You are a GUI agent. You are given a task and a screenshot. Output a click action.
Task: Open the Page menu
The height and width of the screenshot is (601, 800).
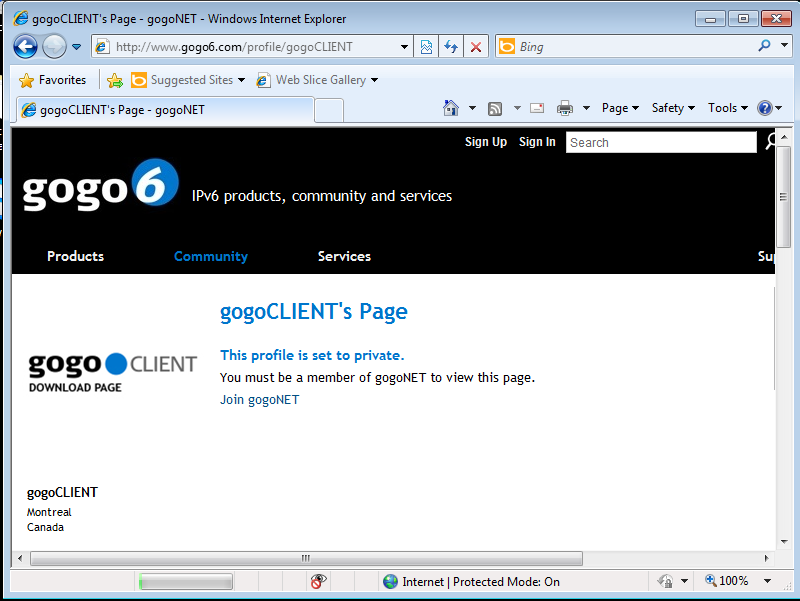click(620, 108)
